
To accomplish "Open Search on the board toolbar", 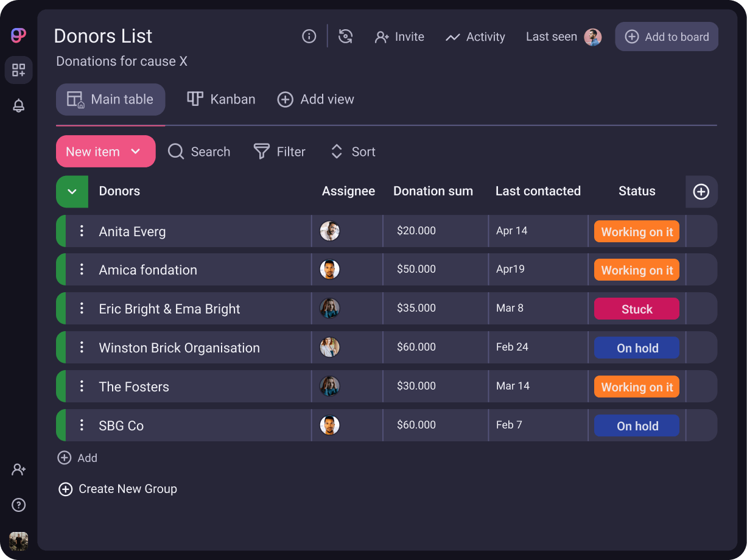I will [198, 152].
